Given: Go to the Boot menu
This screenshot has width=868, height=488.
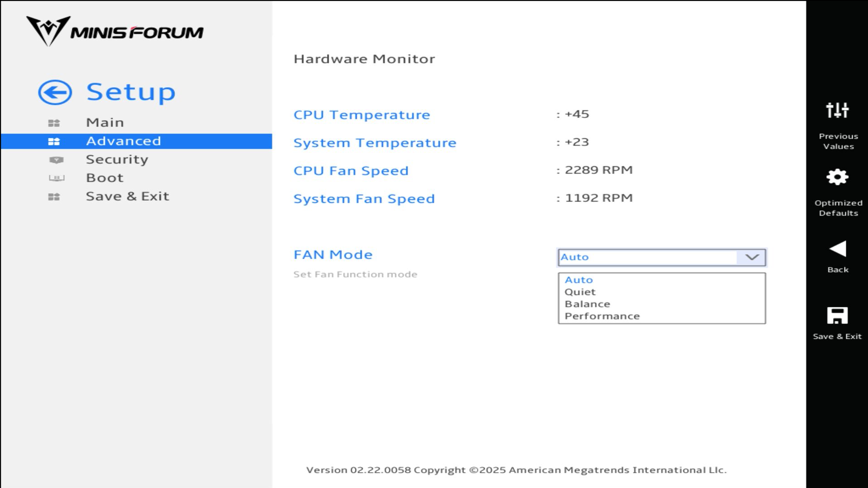Looking at the screenshot, I should coord(104,178).
